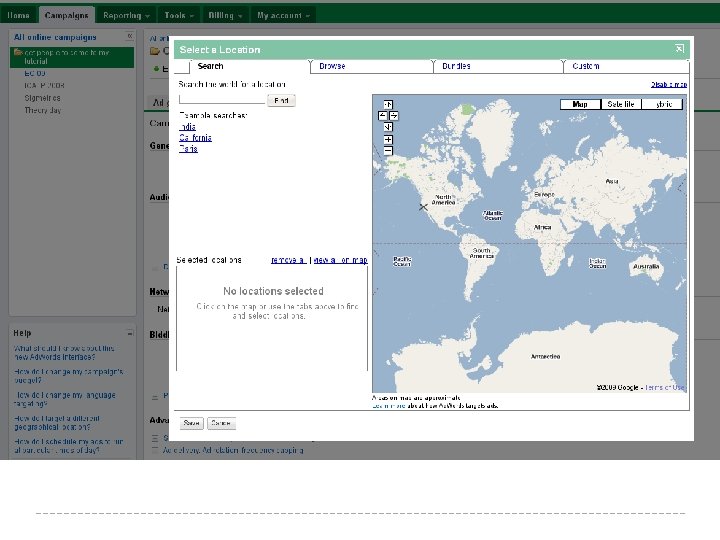720x540 pixels.
Task: Click the selected campaign folder icon in sidebar
Action: [18, 52]
